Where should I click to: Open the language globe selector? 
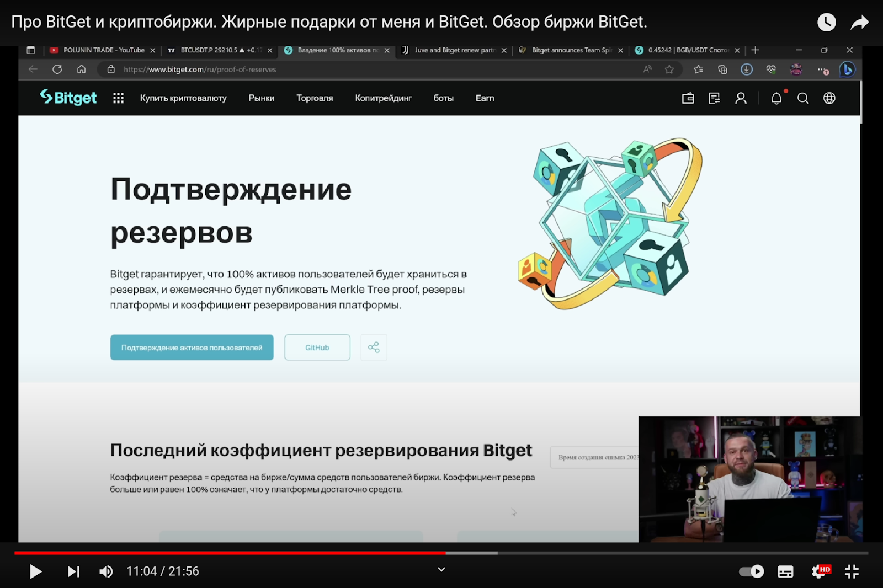(829, 98)
